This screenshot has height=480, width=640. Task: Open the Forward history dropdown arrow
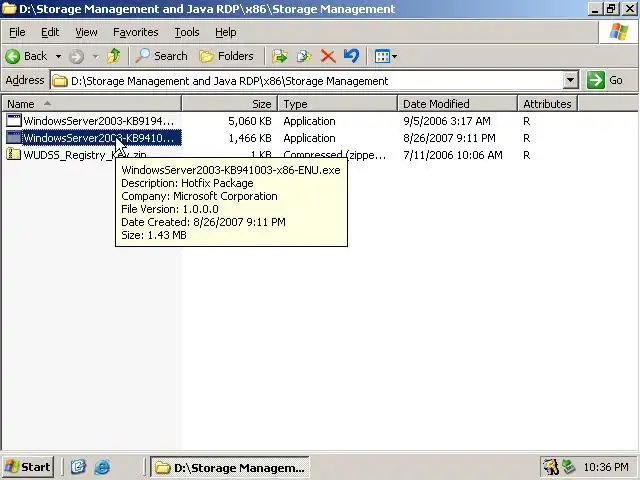click(96, 56)
